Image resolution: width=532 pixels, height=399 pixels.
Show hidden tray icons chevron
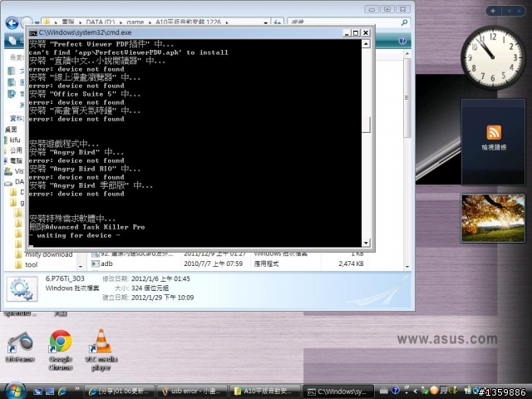click(x=415, y=392)
